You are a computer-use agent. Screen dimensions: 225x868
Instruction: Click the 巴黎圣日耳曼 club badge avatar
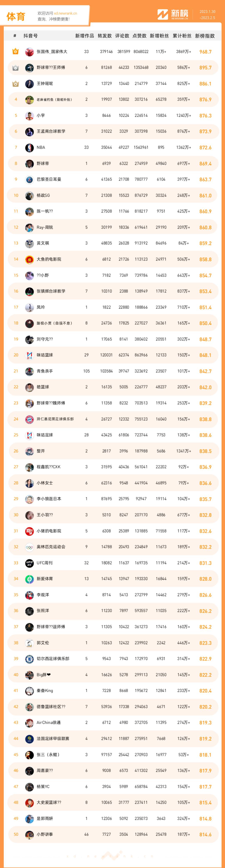click(29, 180)
